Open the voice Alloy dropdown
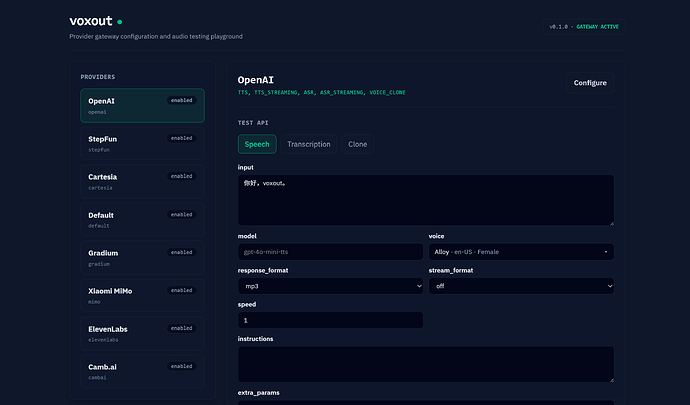 click(521, 252)
